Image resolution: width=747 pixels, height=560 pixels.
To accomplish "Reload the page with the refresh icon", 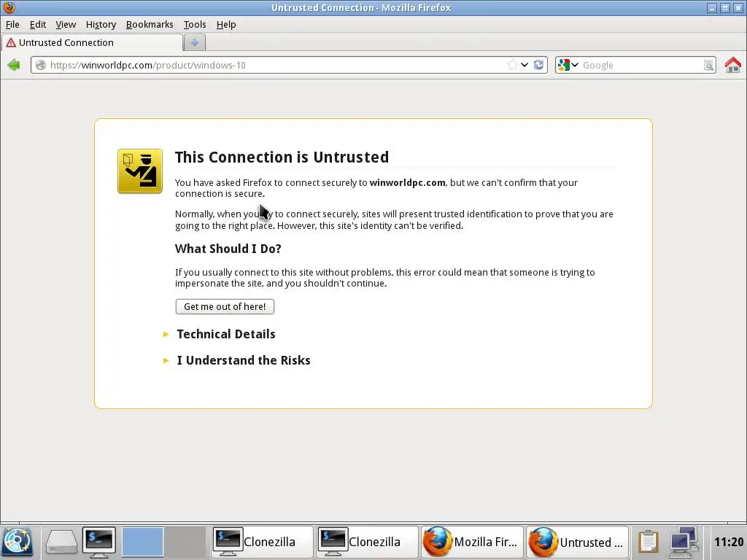I will [x=539, y=65].
